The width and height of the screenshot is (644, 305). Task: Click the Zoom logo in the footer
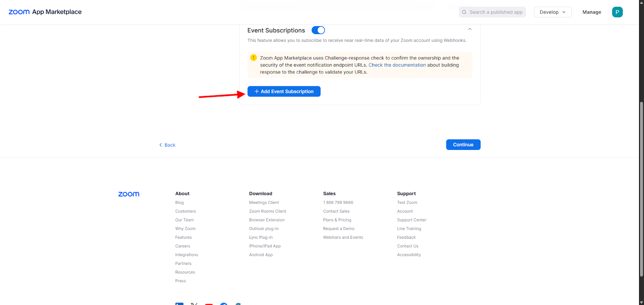129,194
